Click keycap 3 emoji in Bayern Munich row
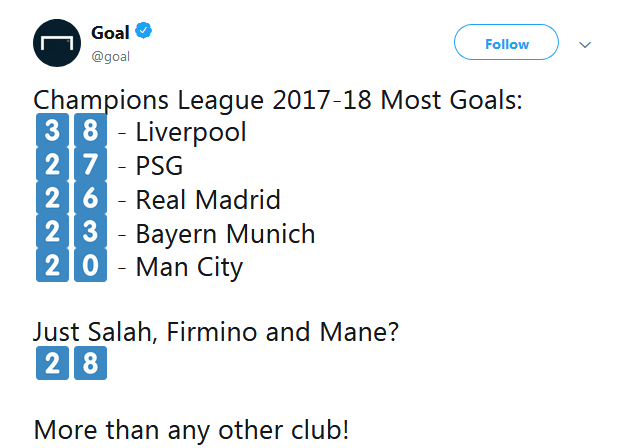623x448 pixels. 90,234
